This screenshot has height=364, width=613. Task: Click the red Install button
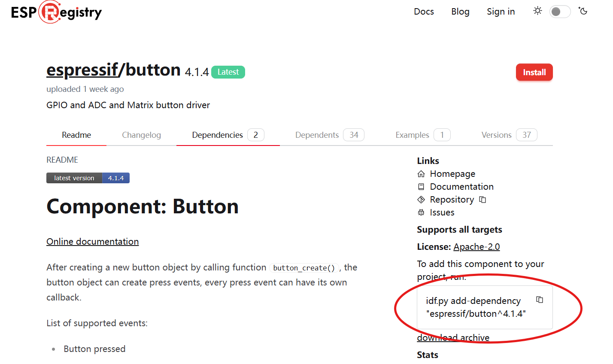pos(534,72)
